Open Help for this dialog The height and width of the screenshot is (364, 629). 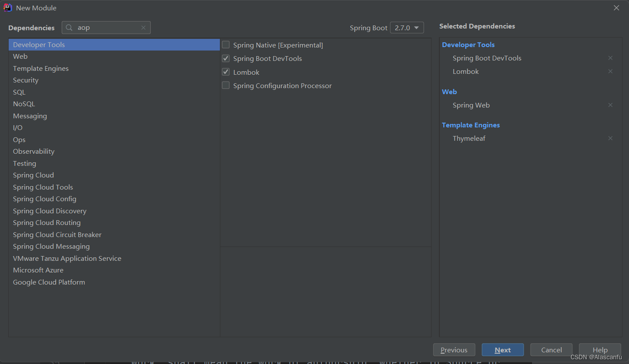click(600, 350)
